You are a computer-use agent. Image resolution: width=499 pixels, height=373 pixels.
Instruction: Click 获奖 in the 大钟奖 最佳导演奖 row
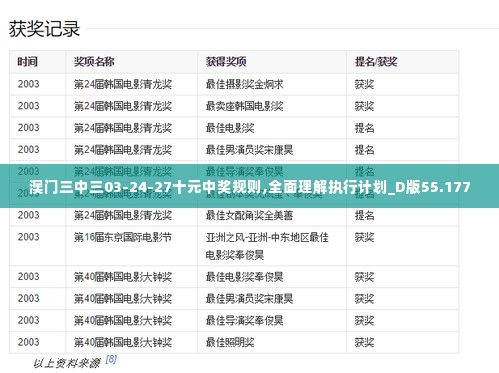pos(364,320)
